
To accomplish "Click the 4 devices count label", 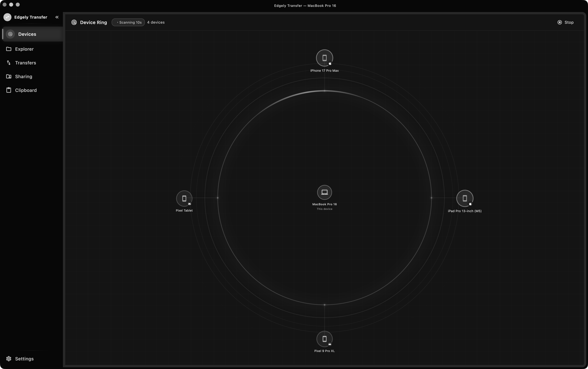I will coord(156,22).
